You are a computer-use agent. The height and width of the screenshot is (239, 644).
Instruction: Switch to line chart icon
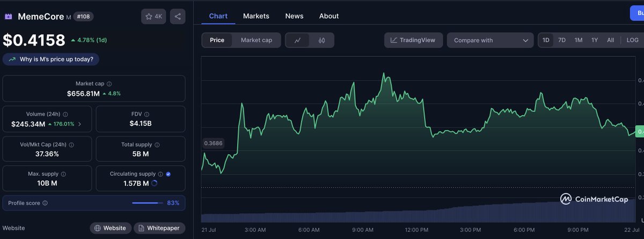pyautogui.click(x=298, y=40)
